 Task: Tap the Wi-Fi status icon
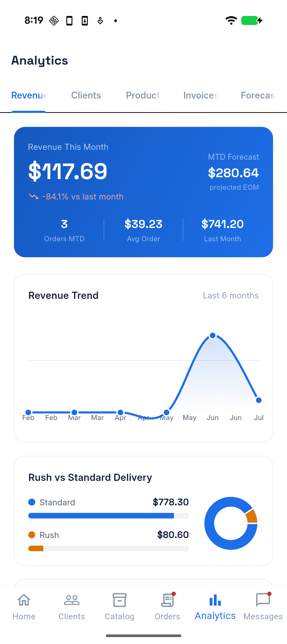(231, 20)
